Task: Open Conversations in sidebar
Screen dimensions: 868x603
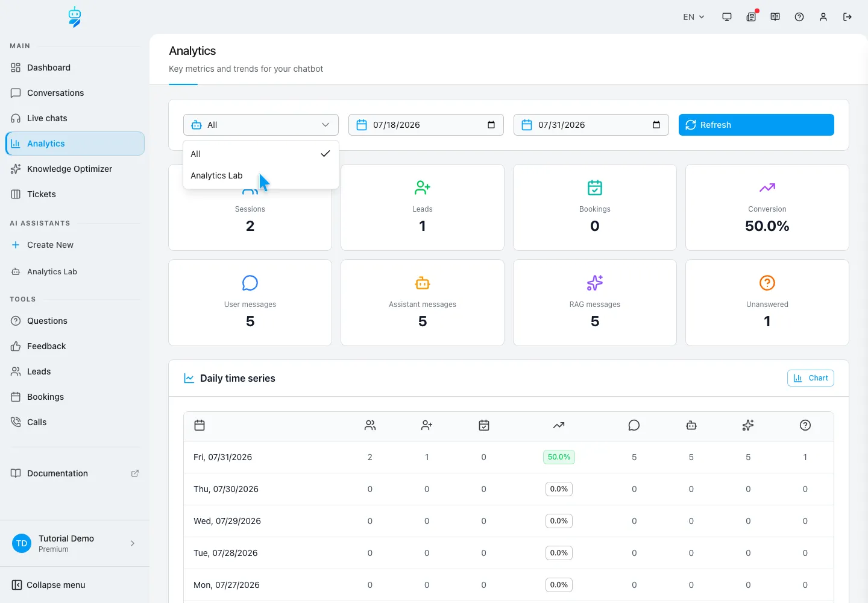Action: pos(75,93)
